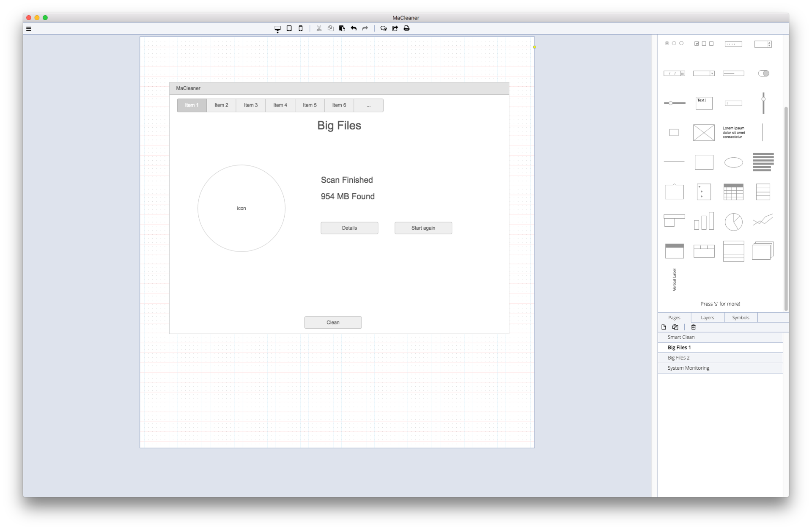Select the tablet device preview icon
The width and height of the screenshot is (812, 530).
coord(288,28)
